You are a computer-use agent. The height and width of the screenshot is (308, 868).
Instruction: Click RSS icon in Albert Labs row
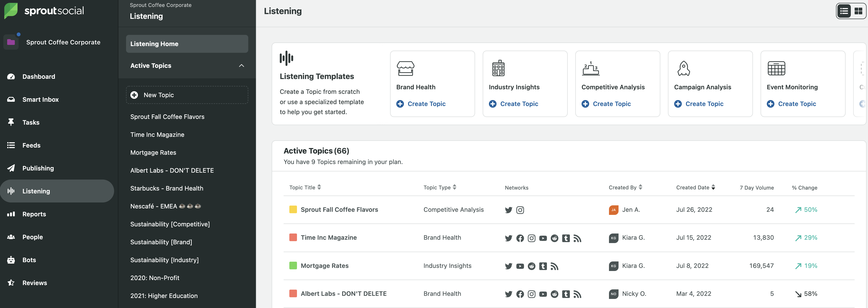pos(577,294)
